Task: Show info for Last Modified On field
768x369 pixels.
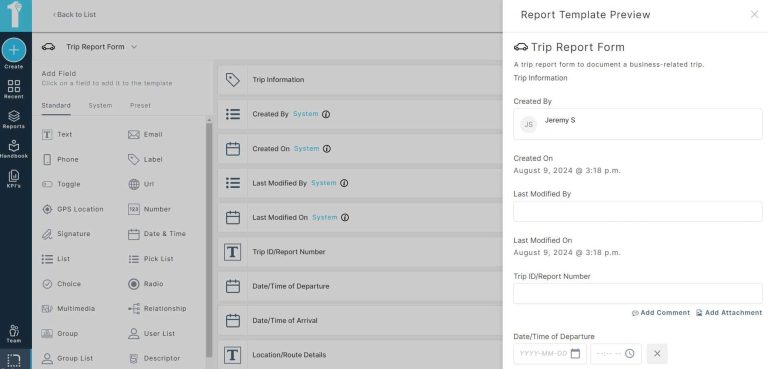Action: click(345, 217)
